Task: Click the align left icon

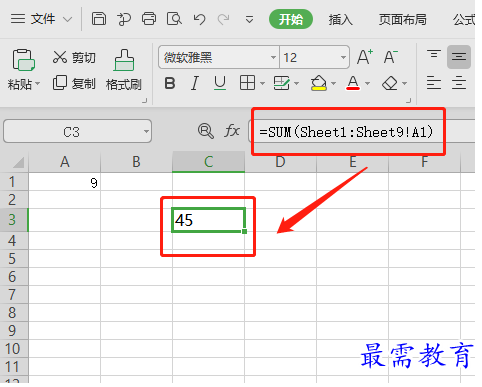Action: pos(434,83)
